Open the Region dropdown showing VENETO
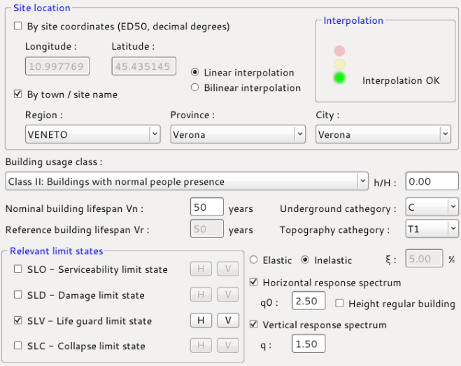Viewport: 461px width, 366px height. (93, 134)
